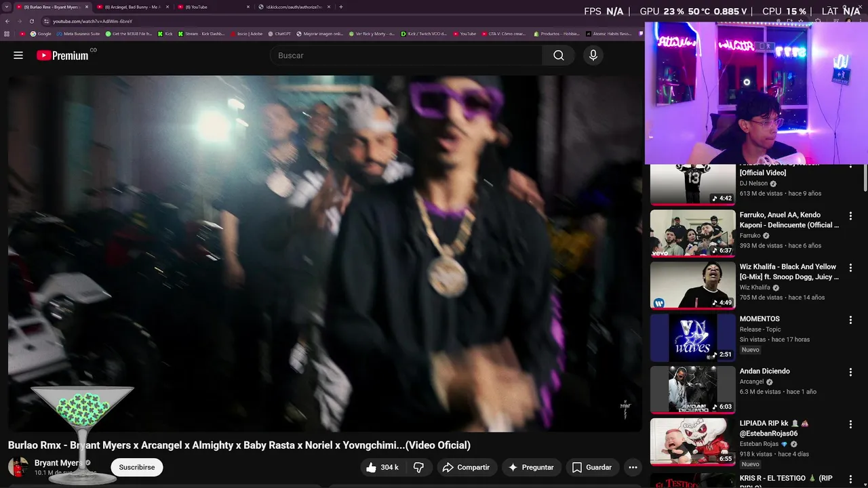
Task: Click the Buscar search field
Action: click(x=406, y=56)
